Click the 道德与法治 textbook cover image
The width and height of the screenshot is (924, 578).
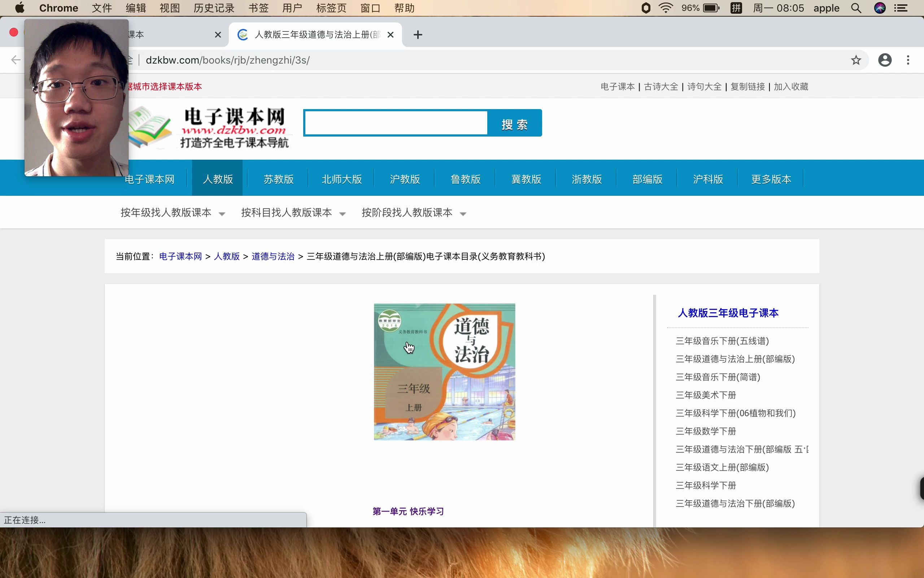[444, 372]
